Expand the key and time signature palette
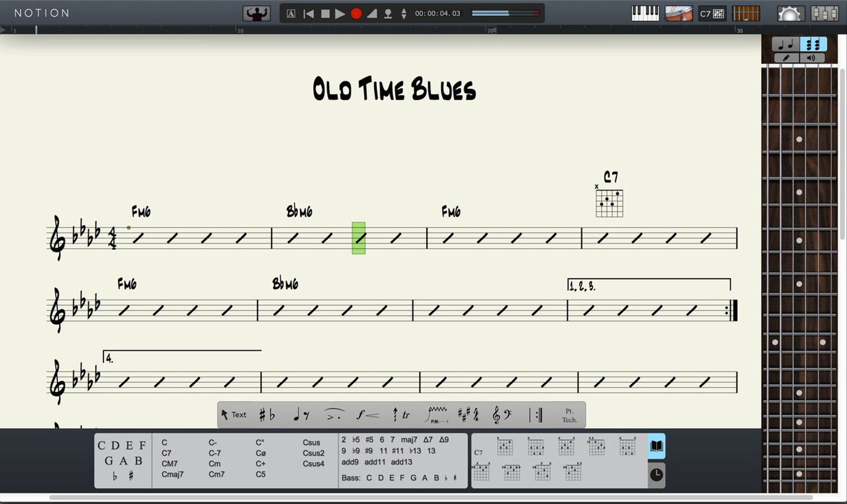 click(x=468, y=415)
